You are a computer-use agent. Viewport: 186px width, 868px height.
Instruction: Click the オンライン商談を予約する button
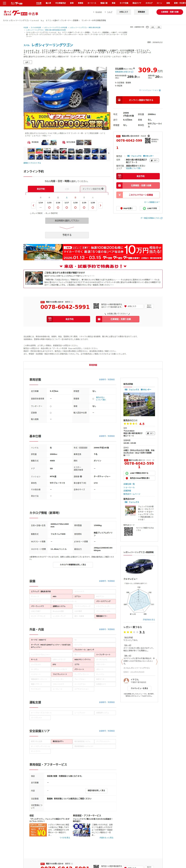tap(138, 100)
